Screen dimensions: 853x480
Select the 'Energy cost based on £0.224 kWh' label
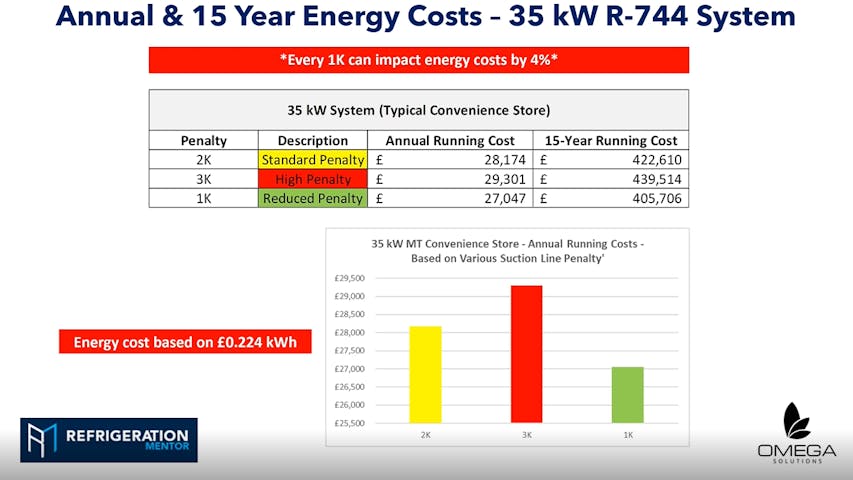184,343
